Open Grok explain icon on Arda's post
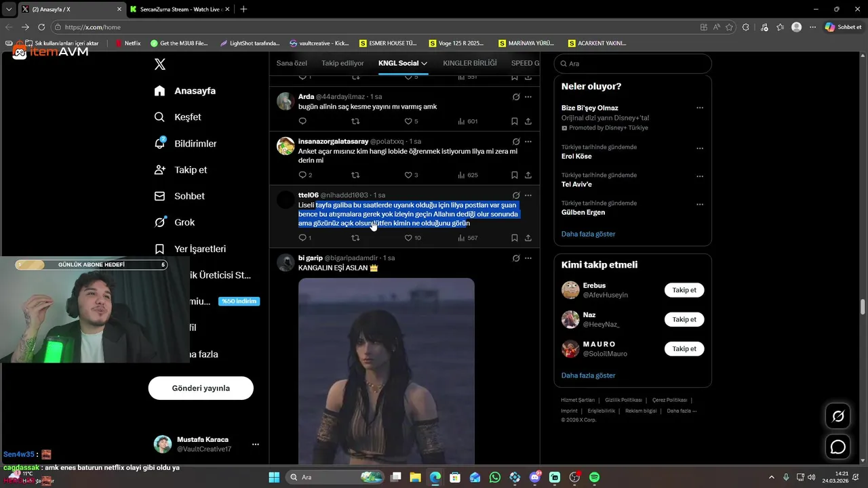Image resolution: width=868 pixels, height=488 pixels. click(x=516, y=97)
